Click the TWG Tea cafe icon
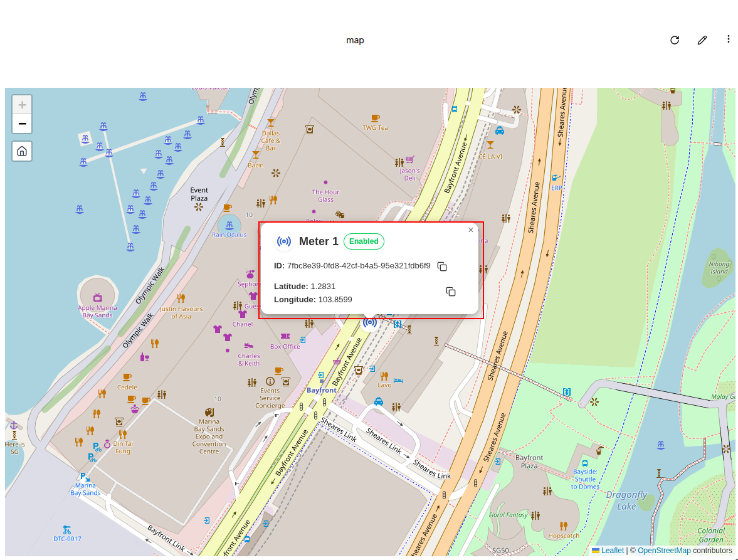This screenshot has width=738, height=560. click(375, 118)
